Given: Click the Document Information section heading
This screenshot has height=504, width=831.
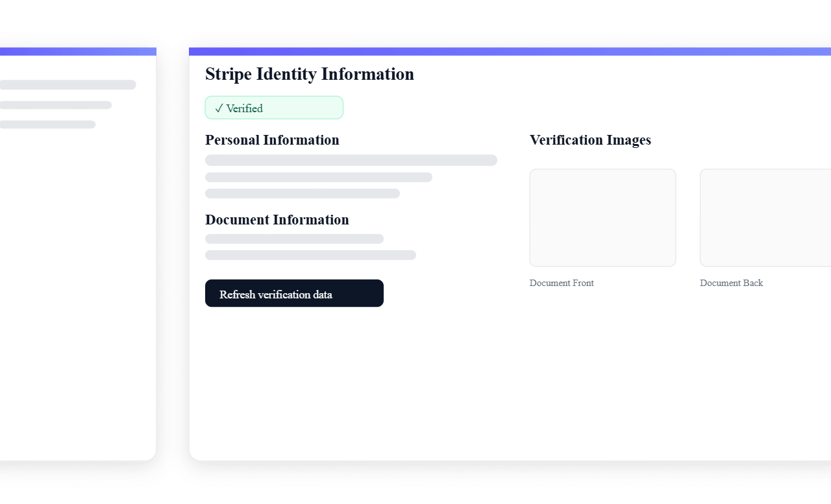Looking at the screenshot, I should (277, 220).
